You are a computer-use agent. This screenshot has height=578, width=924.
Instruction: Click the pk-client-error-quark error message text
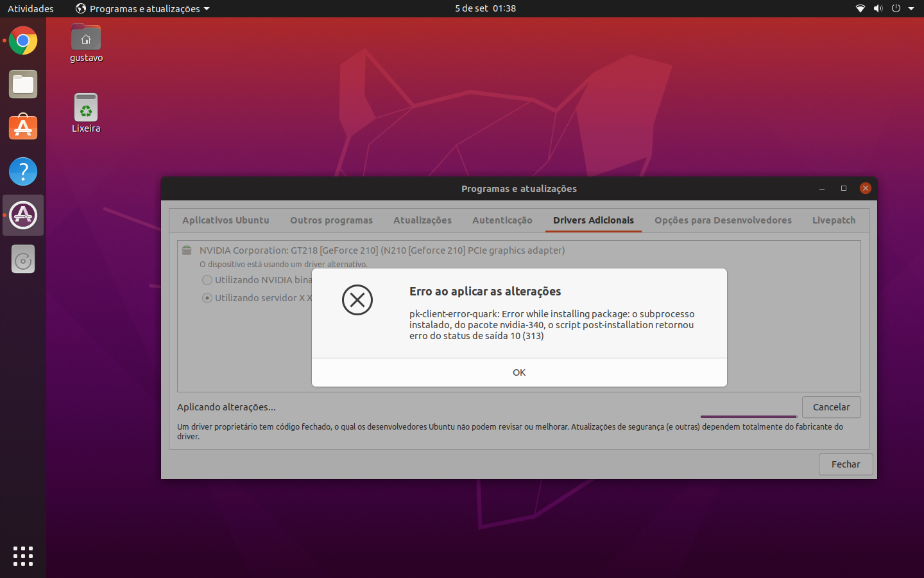(x=552, y=325)
